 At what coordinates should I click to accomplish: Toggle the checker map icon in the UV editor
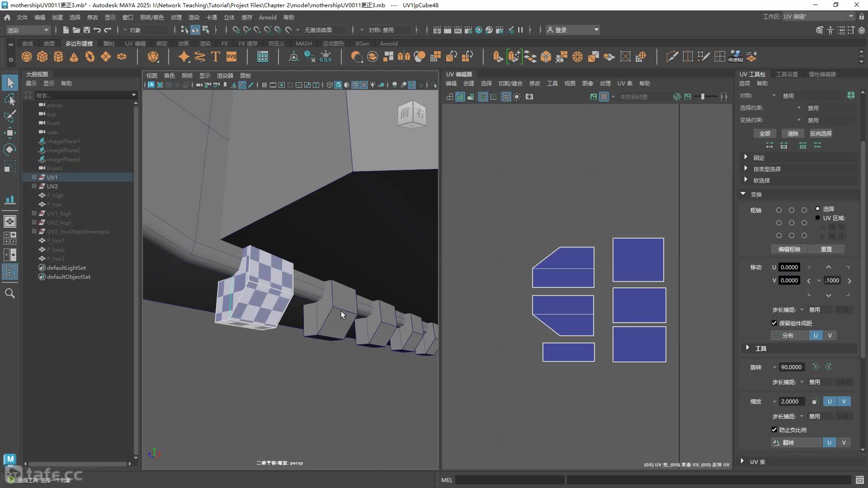click(604, 97)
